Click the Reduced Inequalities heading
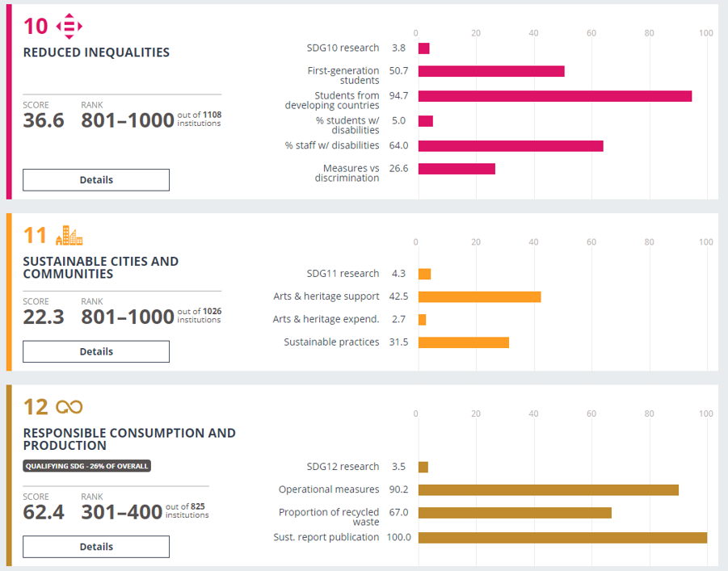728x571 pixels. pos(96,52)
